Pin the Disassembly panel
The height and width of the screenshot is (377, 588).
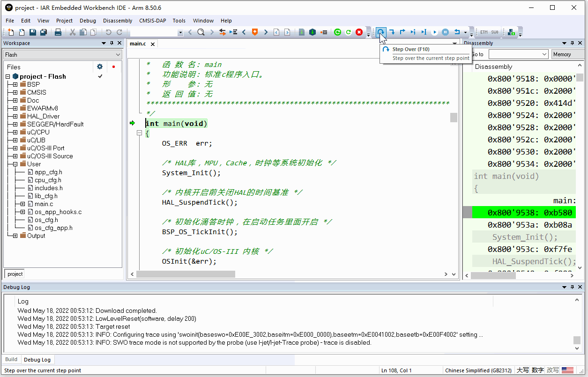pyautogui.click(x=573, y=43)
